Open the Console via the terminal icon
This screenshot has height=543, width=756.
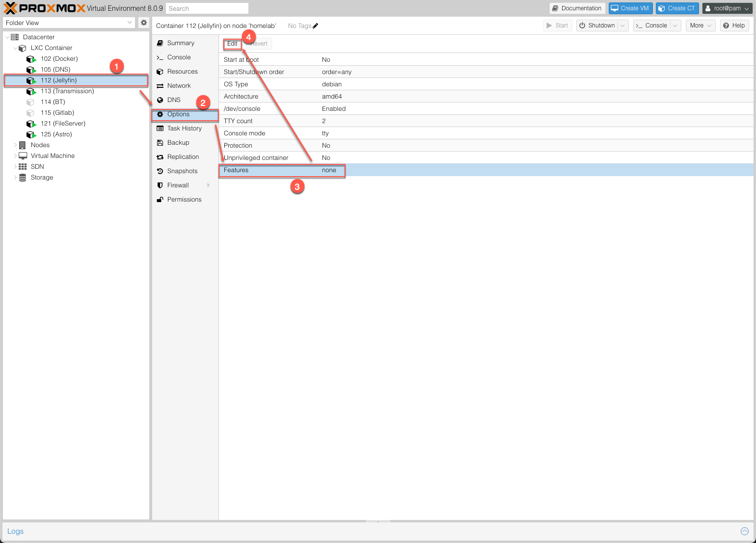161,57
